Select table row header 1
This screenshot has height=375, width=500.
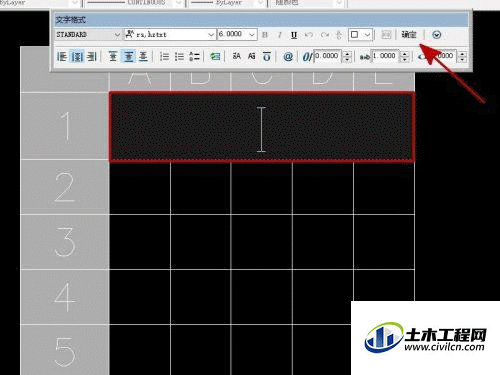[x=65, y=126]
